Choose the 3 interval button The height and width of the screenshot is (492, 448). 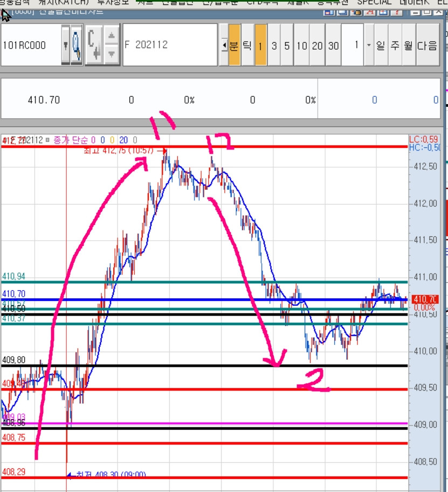tap(274, 45)
